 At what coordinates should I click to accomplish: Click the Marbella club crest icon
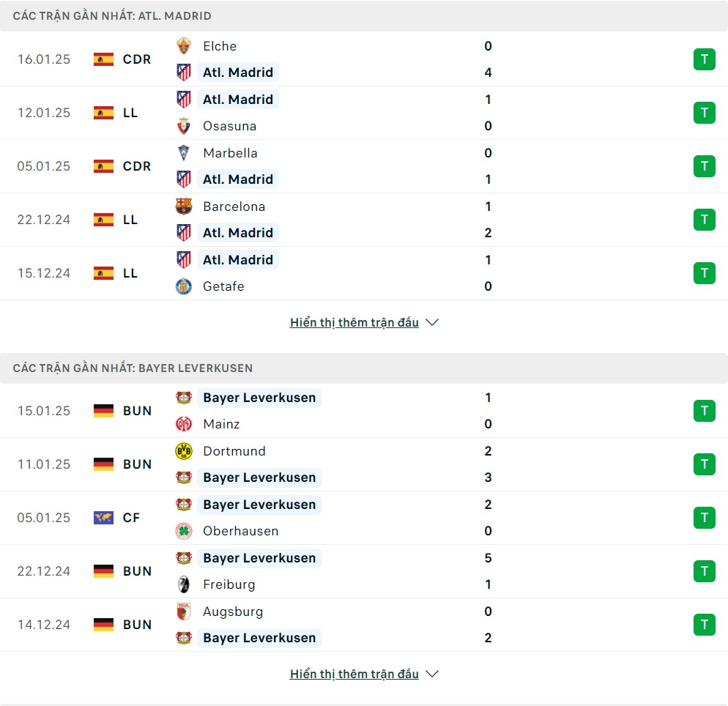[183, 153]
